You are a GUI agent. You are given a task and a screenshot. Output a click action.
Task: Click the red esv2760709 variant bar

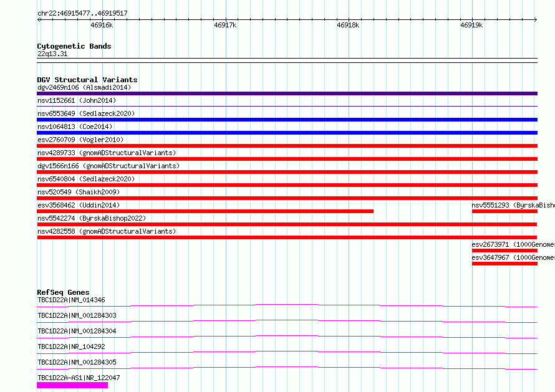coord(287,146)
